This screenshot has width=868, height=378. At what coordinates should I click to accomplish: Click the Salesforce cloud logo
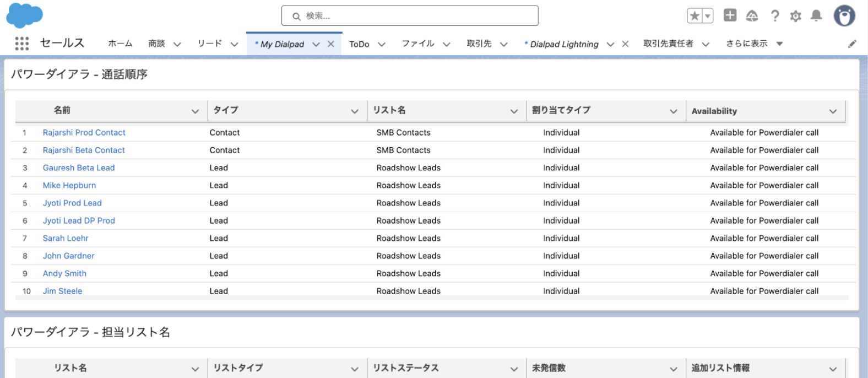24,15
